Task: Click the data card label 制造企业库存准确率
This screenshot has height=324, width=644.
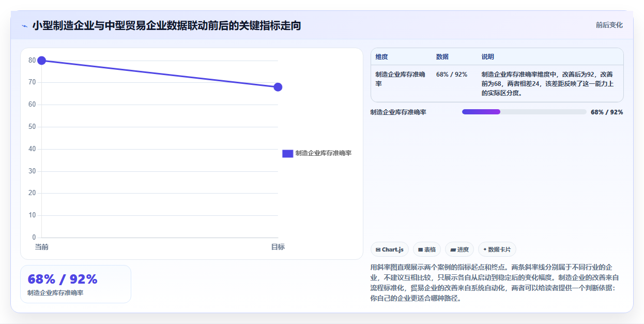Action: tap(55, 293)
